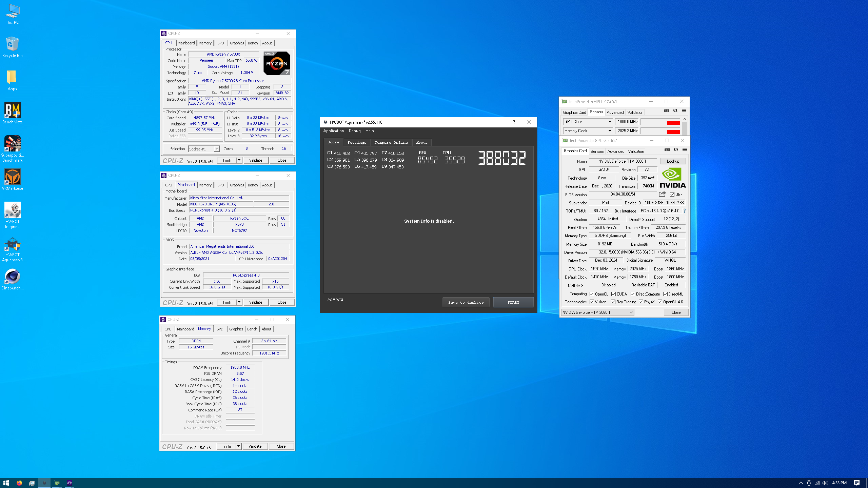This screenshot has width=868, height=488.
Task: Switch to Compare Online tab in Aquamark
Action: (x=391, y=143)
